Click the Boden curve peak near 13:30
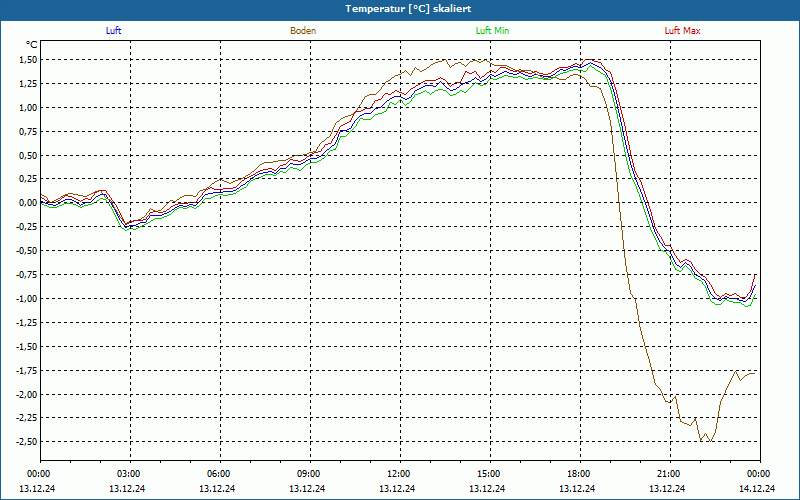800x500 pixels. [445, 60]
